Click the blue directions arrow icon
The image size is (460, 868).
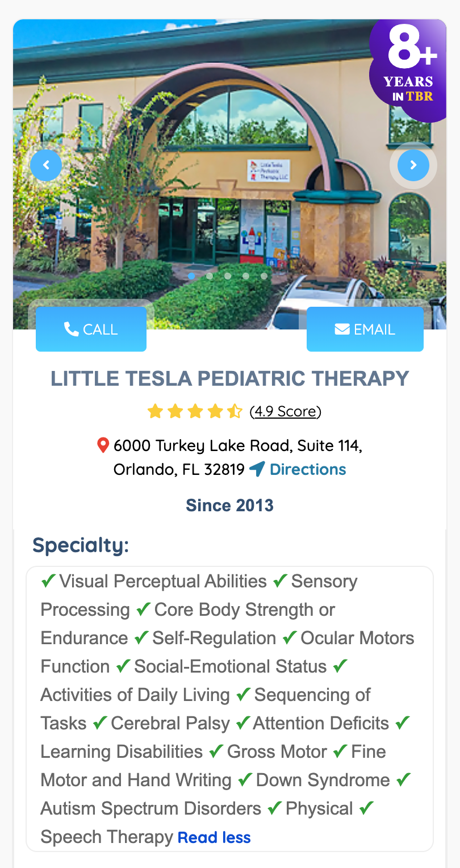tap(257, 469)
